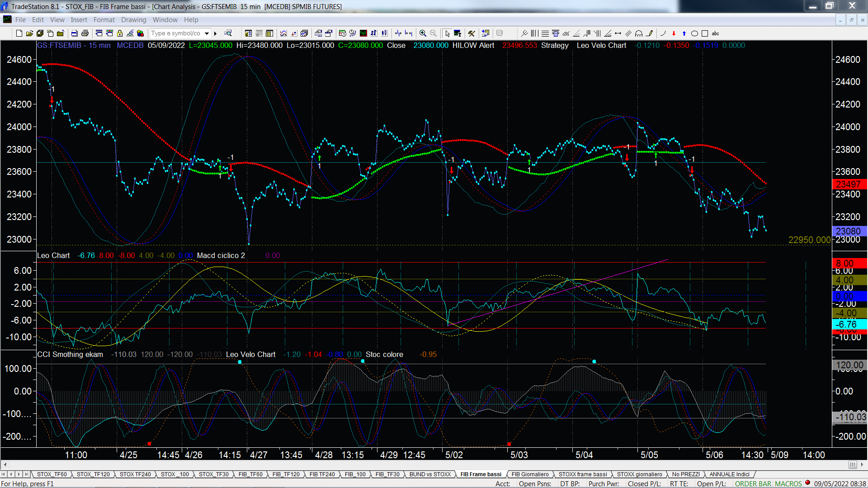The image size is (868, 488).
Task: Open the Help menu
Action: 191,20
